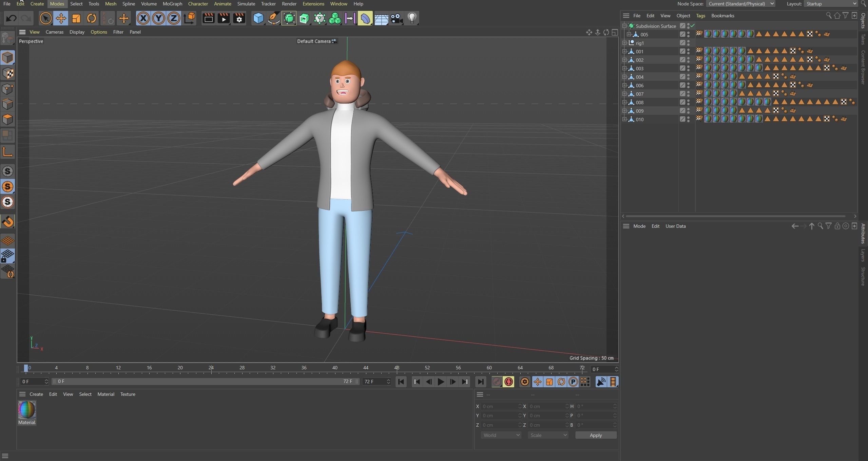This screenshot has width=868, height=461.
Task: Select the Live Selection tool
Action: [45, 18]
